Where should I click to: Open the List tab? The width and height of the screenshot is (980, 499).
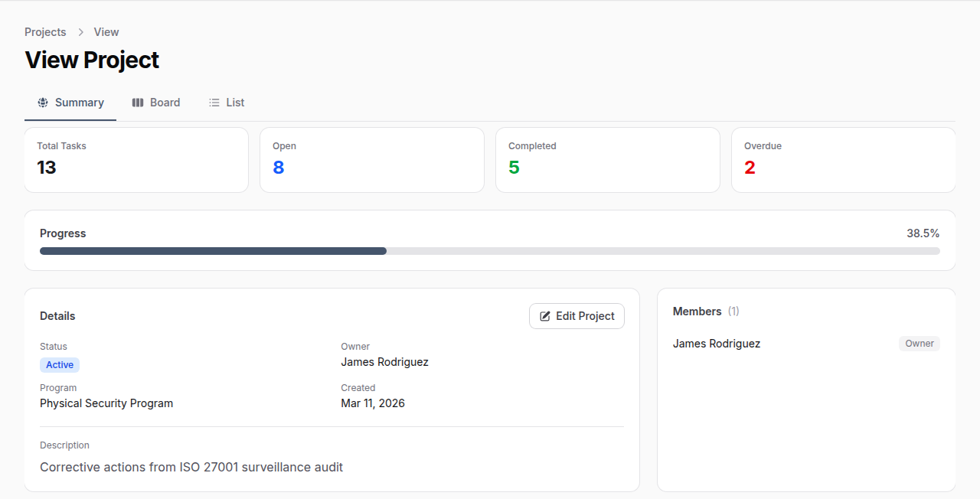click(234, 102)
